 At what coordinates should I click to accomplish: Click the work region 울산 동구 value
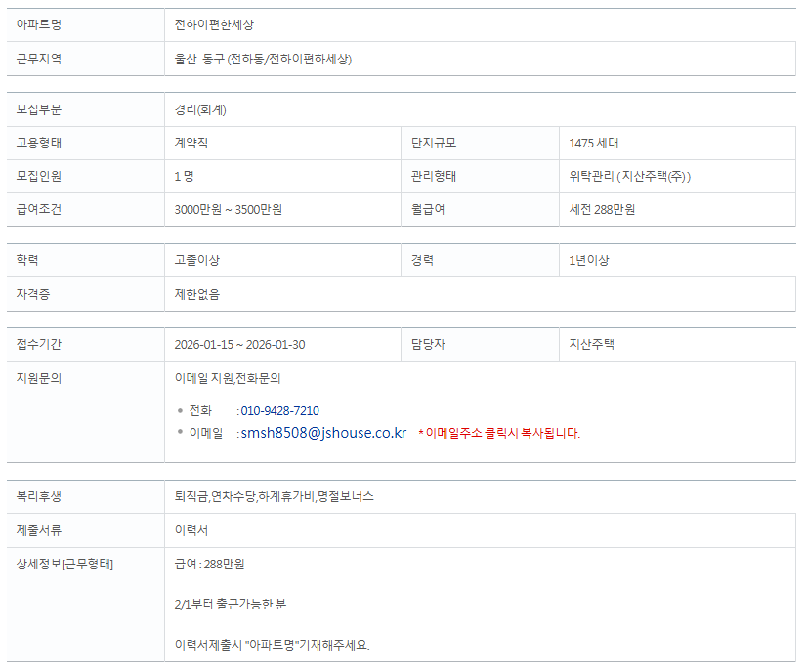tap(263, 59)
